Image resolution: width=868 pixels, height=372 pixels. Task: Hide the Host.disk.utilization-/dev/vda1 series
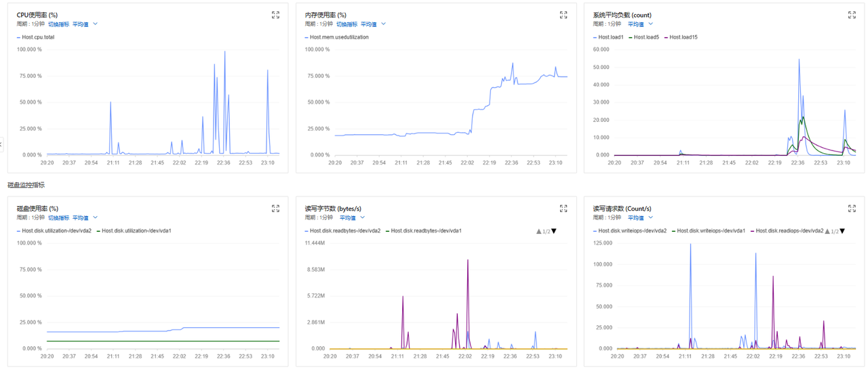point(134,231)
